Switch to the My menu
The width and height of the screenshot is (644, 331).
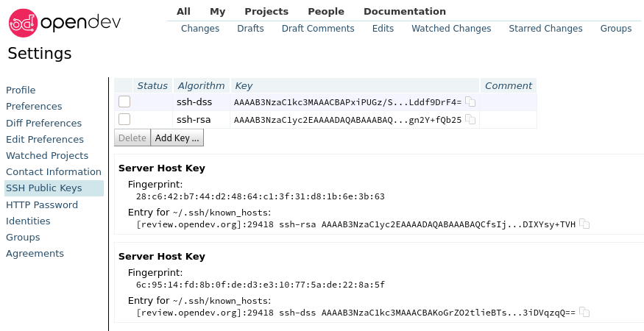(x=217, y=11)
